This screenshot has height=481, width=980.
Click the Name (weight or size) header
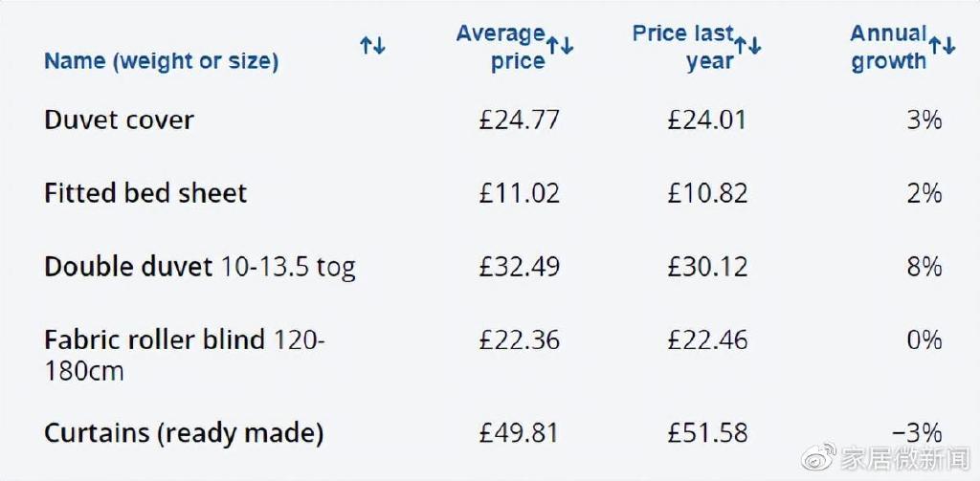161,61
